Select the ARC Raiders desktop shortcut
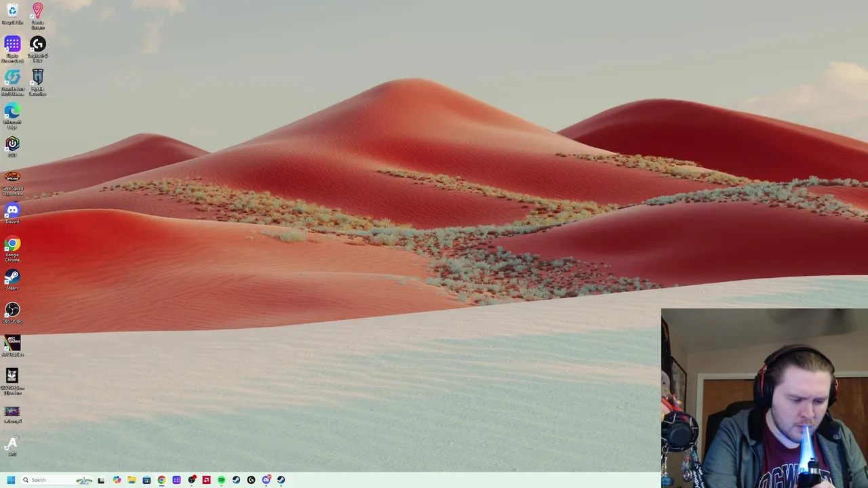This screenshot has height=488, width=868. [12, 346]
